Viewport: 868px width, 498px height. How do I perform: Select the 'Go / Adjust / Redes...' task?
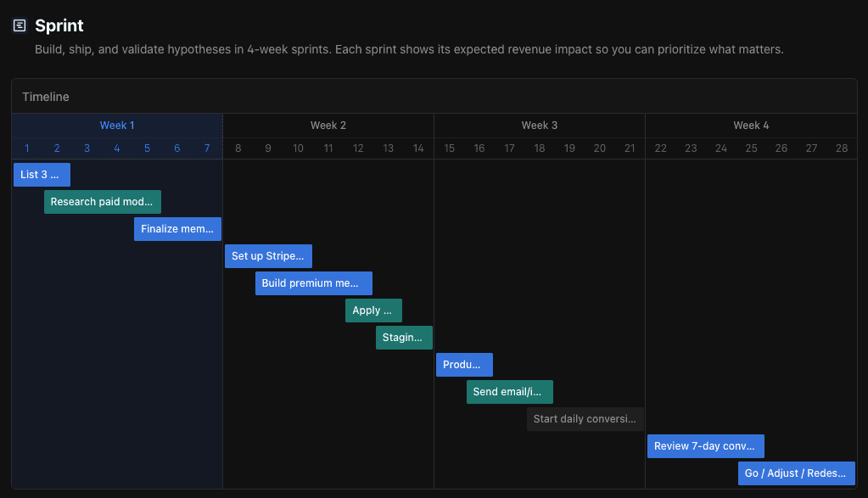tap(796, 473)
